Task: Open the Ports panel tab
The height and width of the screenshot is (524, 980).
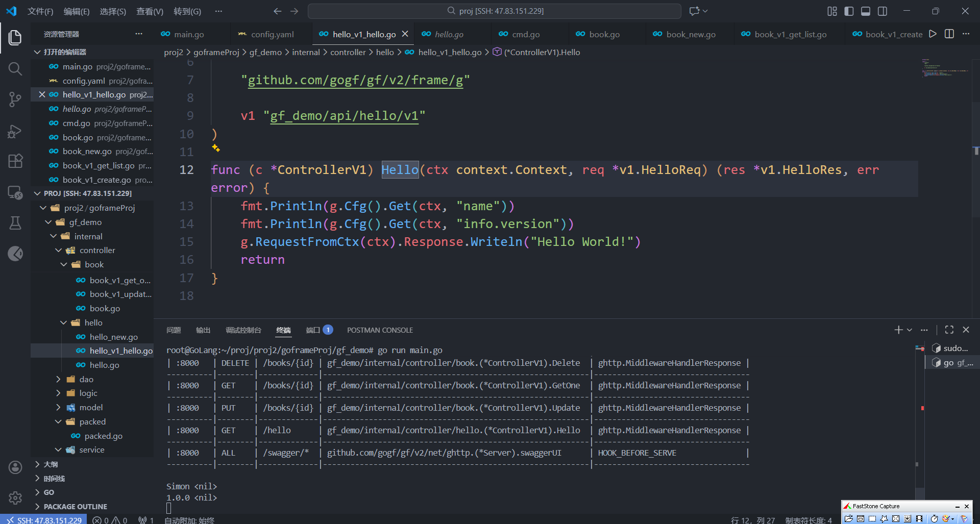Action: 319,330
